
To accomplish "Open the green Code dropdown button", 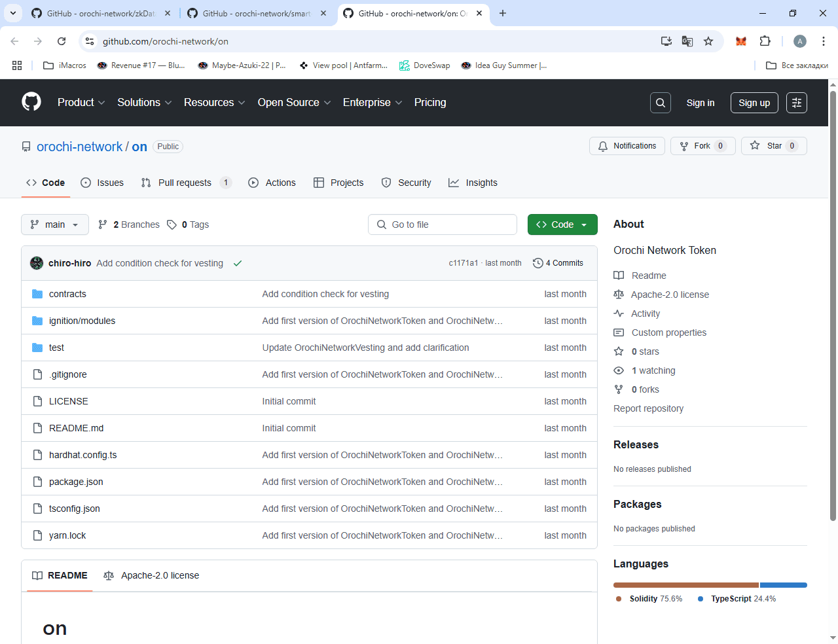I will (562, 224).
